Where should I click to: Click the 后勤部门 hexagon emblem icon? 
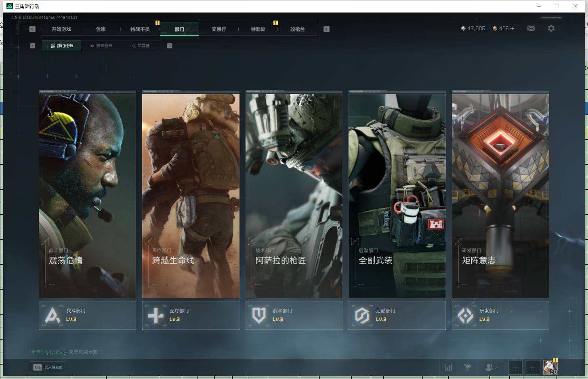(362, 316)
